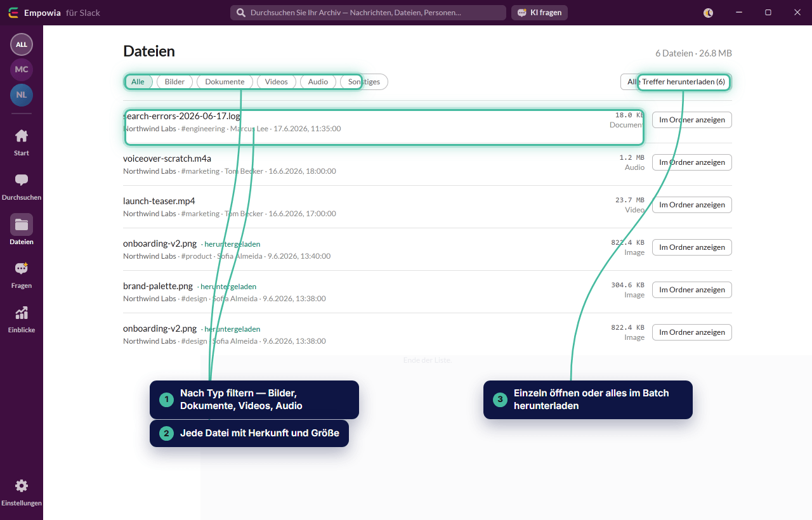This screenshot has height=520, width=812.
Task: Click the #product onboarding-v2.png file name
Action: coord(160,244)
